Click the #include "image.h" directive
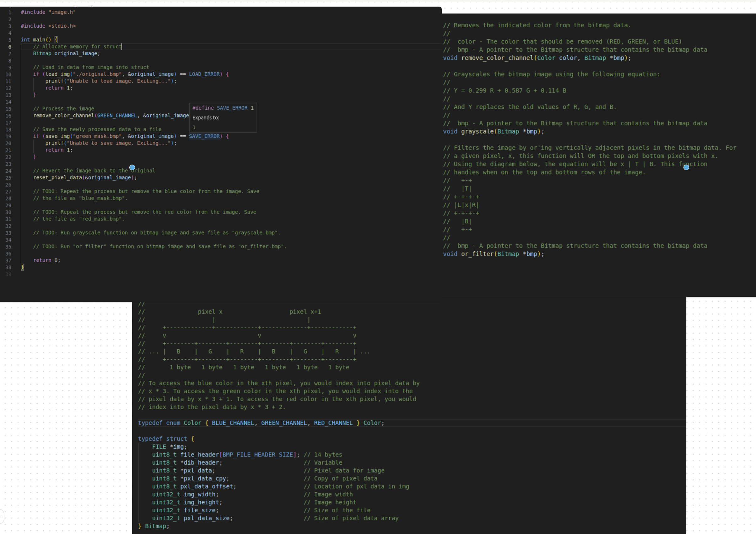This screenshot has width=756, height=534. coord(49,12)
